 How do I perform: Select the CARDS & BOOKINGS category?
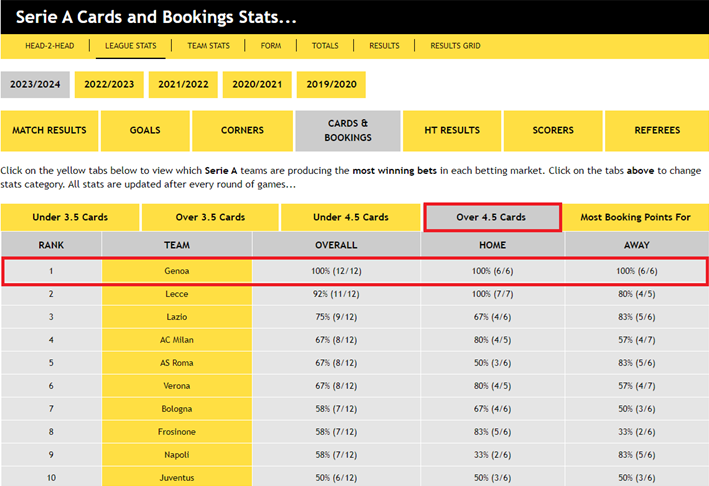click(348, 131)
